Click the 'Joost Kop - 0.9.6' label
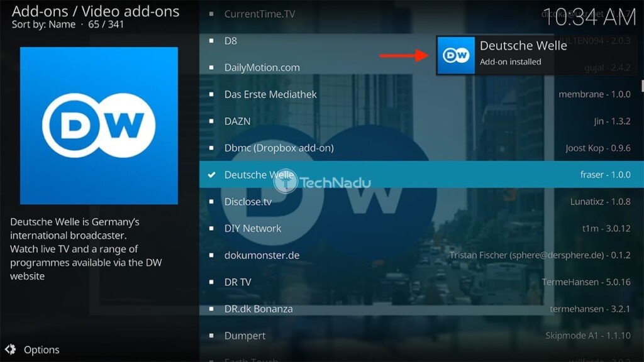644x362 pixels. click(598, 148)
